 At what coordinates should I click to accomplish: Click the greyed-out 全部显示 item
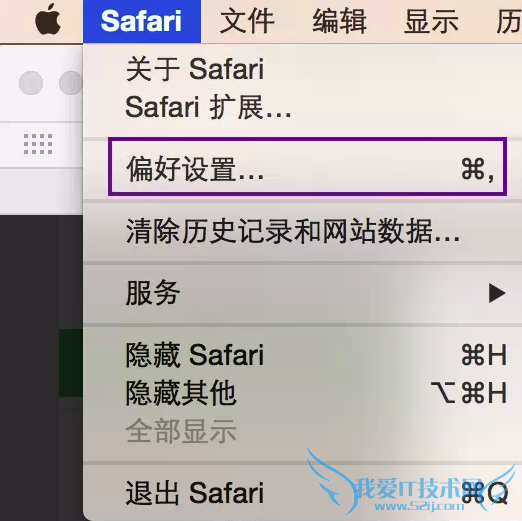(181, 431)
